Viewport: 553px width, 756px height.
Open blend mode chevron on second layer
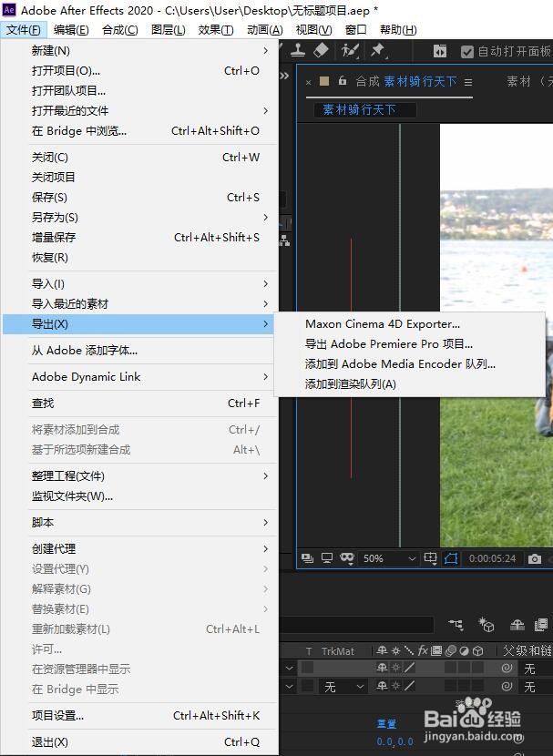click(x=289, y=686)
